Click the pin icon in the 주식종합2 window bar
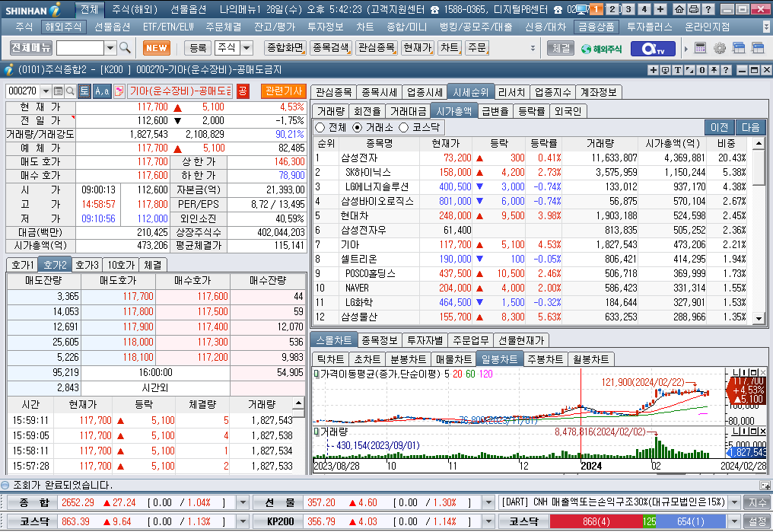Image resolution: width=773 pixels, height=532 pixels. tap(714, 70)
